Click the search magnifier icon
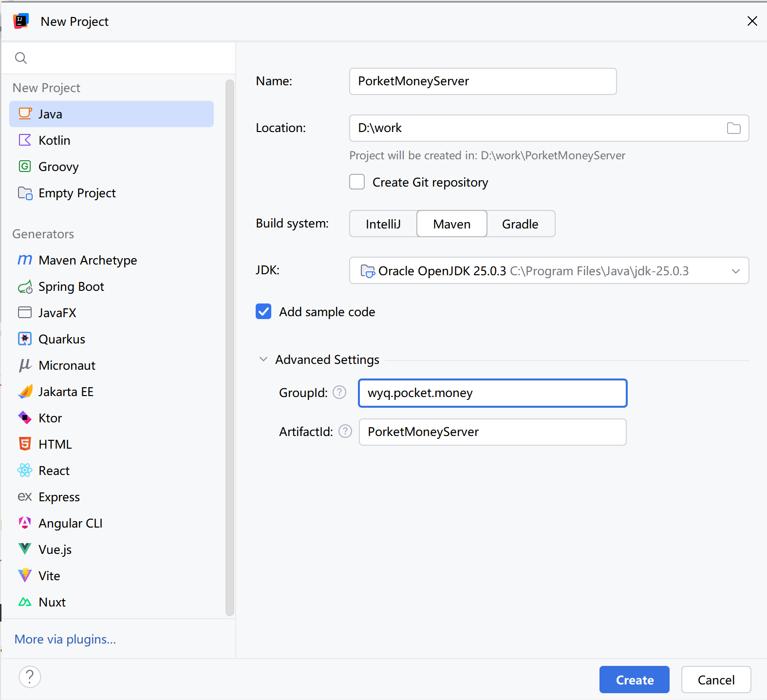The height and width of the screenshot is (700, 767). [21, 58]
